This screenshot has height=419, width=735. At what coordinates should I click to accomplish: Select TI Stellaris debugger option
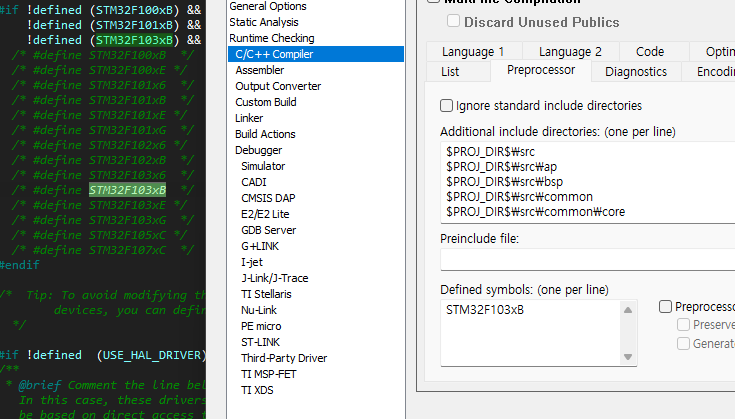click(266, 294)
